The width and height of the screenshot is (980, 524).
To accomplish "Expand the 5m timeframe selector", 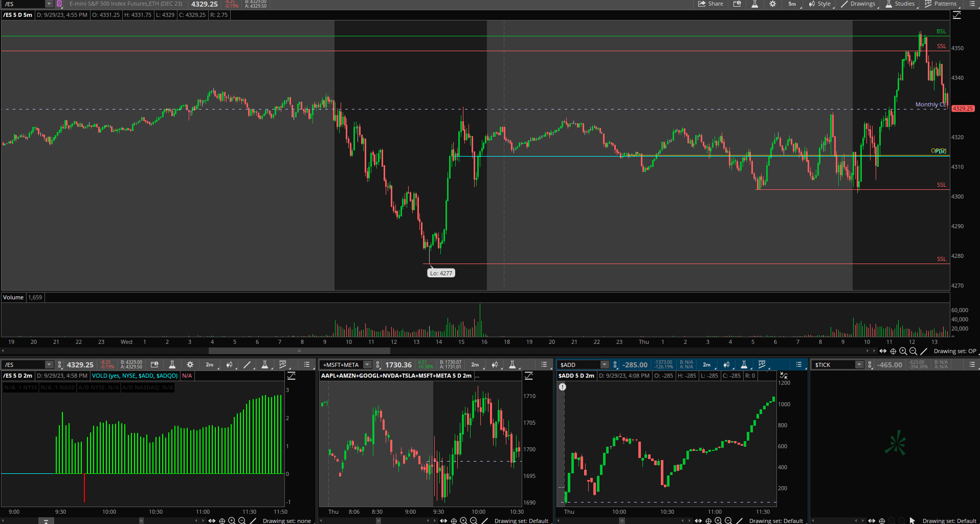I will click(x=792, y=4).
